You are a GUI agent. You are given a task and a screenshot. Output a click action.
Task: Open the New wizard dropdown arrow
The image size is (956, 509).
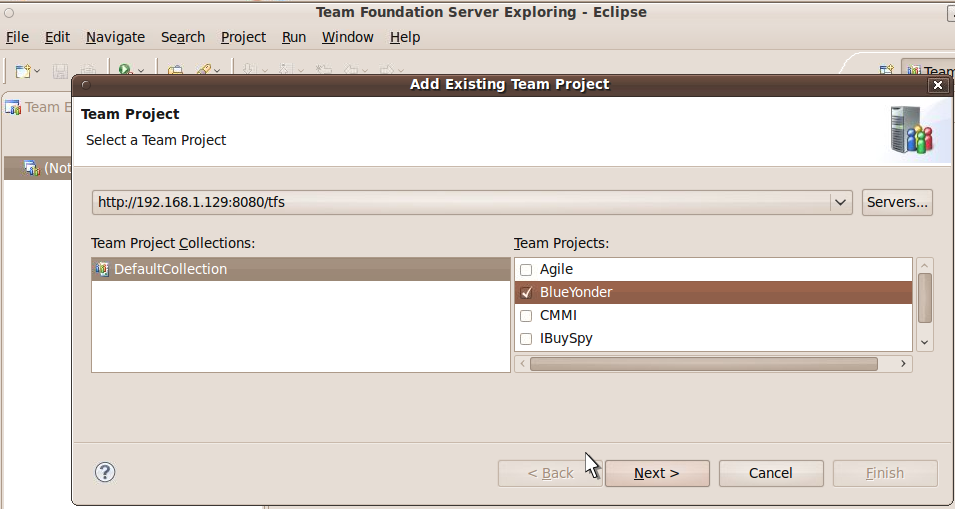[x=37, y=72]
